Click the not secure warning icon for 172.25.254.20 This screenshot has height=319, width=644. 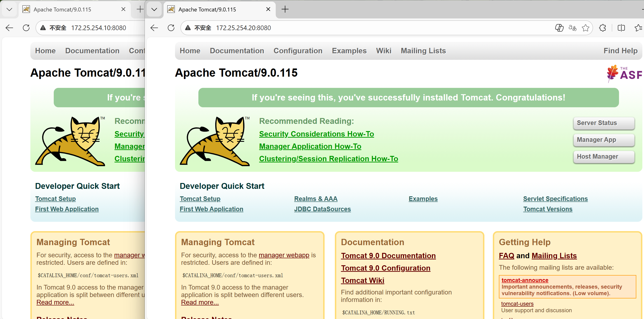tap(188, 28)
